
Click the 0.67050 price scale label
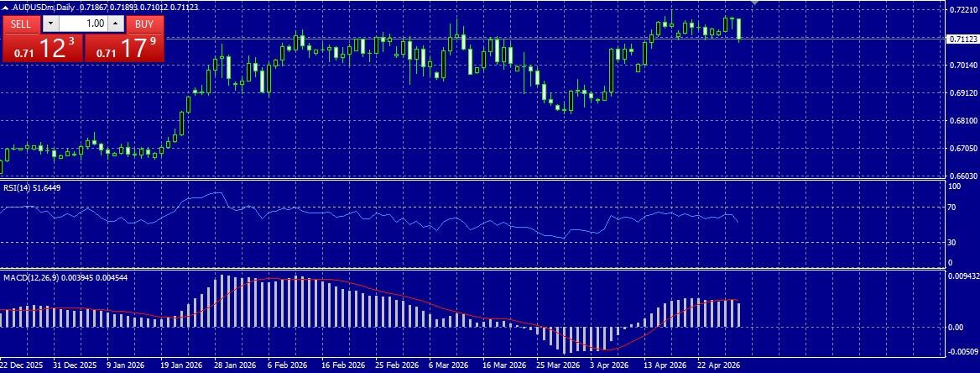(x=963, y=149)
